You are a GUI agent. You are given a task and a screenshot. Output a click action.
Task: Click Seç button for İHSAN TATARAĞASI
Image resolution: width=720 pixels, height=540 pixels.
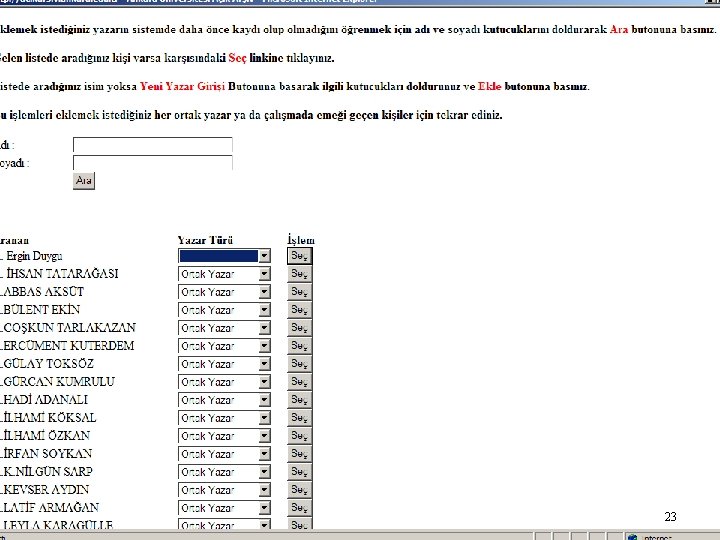tap(299, 274)
